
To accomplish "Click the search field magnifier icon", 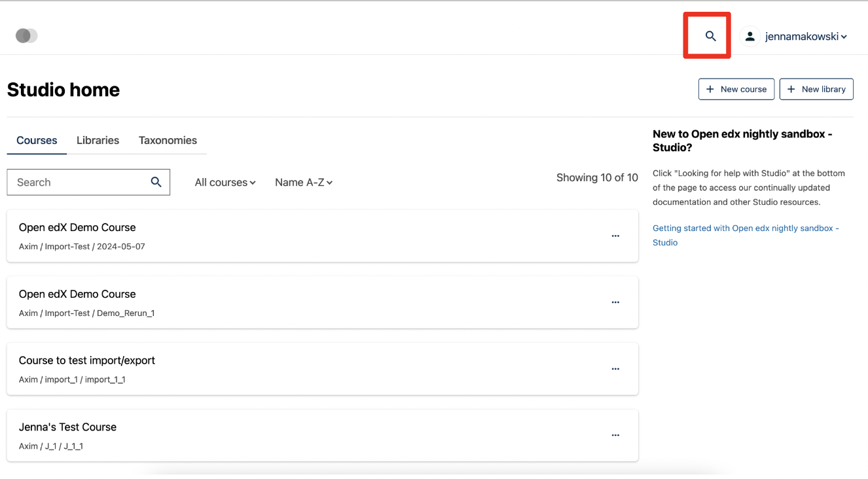I will tap(156, 183).
